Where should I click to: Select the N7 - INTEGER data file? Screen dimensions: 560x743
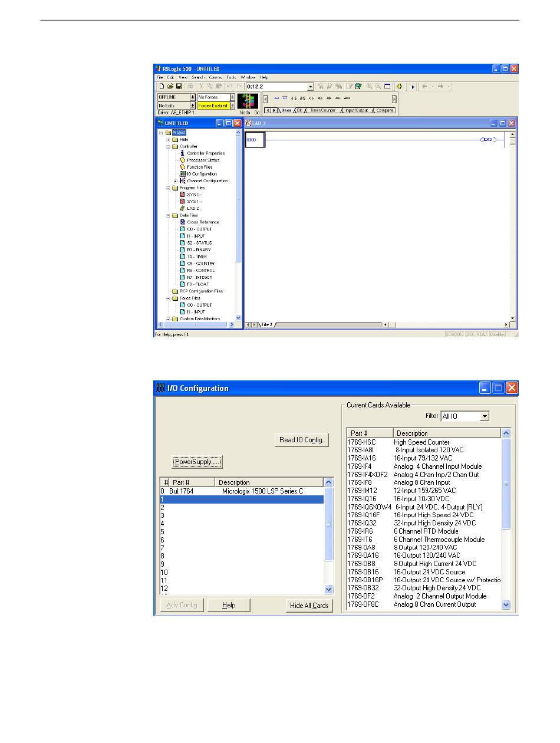(199, 278)
